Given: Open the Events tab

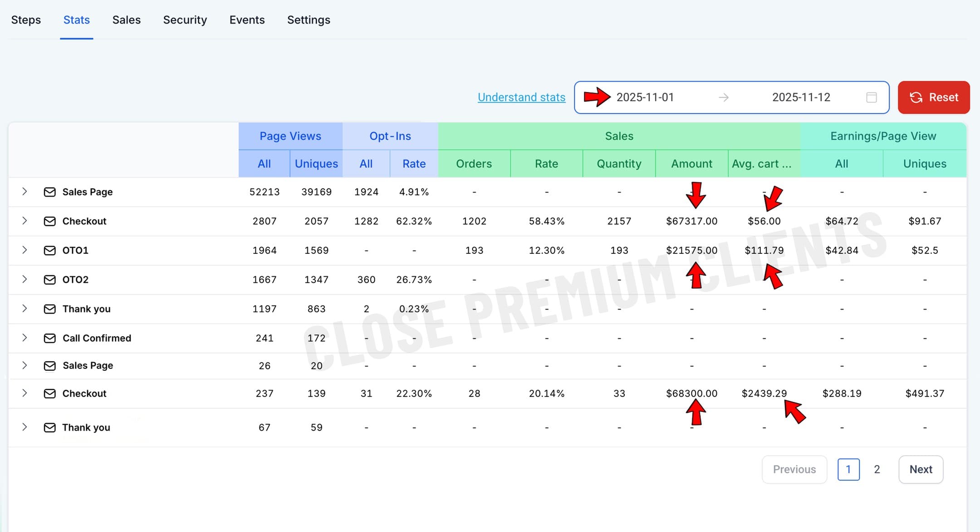Looking at the screenshot, I should [x=247, y=20].
